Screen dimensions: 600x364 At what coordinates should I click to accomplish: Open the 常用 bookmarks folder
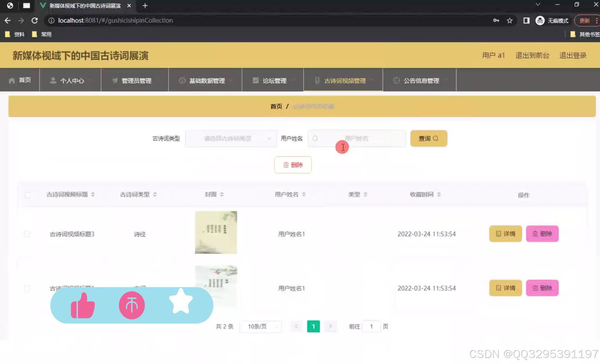[x=42, y=34]
